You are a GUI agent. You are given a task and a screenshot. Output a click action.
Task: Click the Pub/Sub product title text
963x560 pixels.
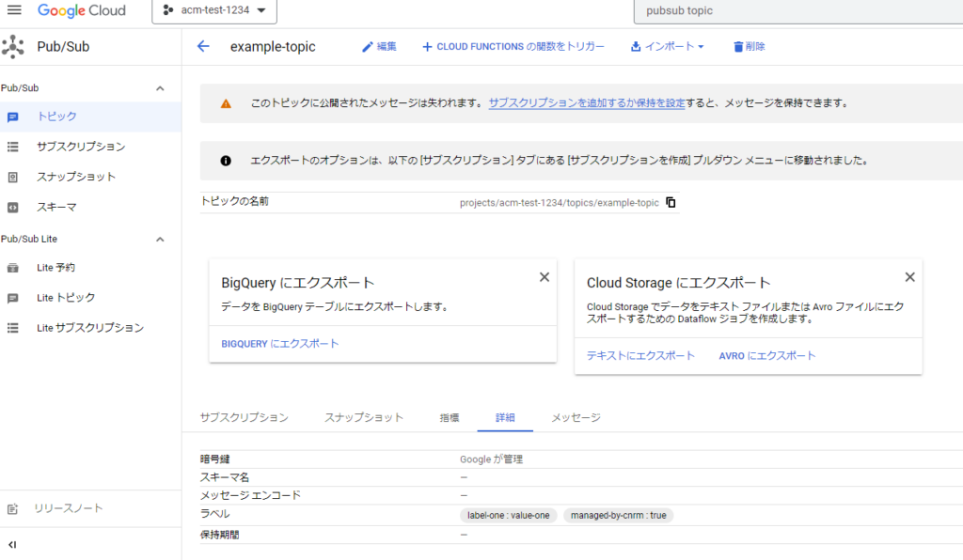[63, 47]
